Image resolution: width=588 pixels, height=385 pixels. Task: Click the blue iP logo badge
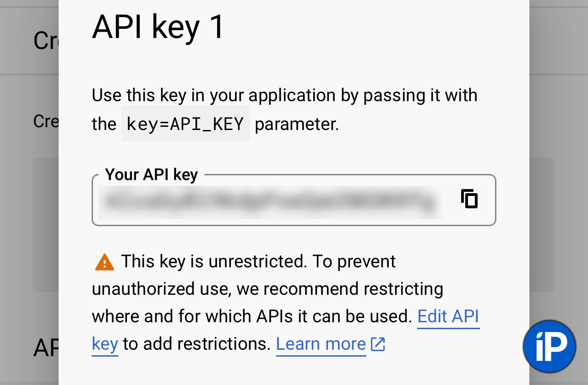coord(549,346)
